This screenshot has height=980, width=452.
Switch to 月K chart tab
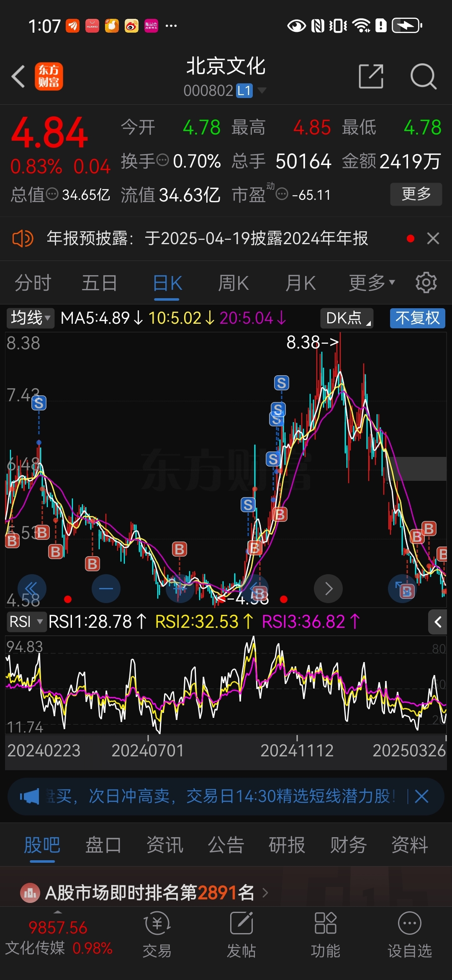[x=300, y=283]
